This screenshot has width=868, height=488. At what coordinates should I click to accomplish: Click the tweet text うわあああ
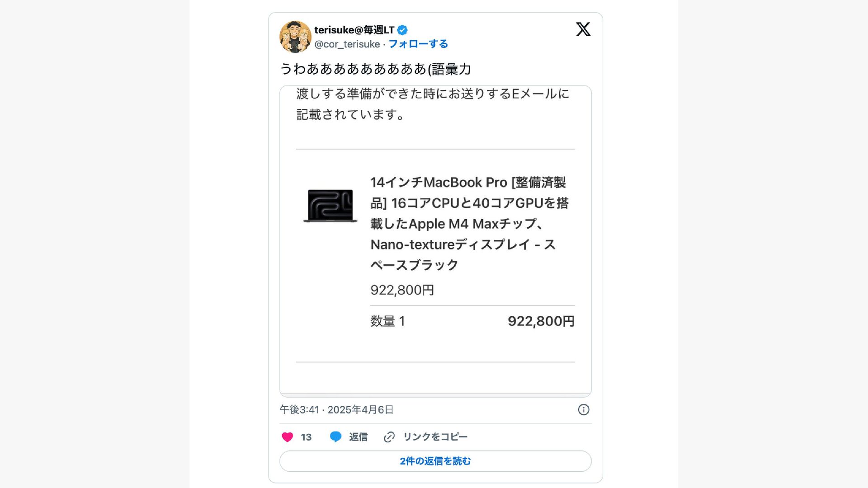point(376,69)
